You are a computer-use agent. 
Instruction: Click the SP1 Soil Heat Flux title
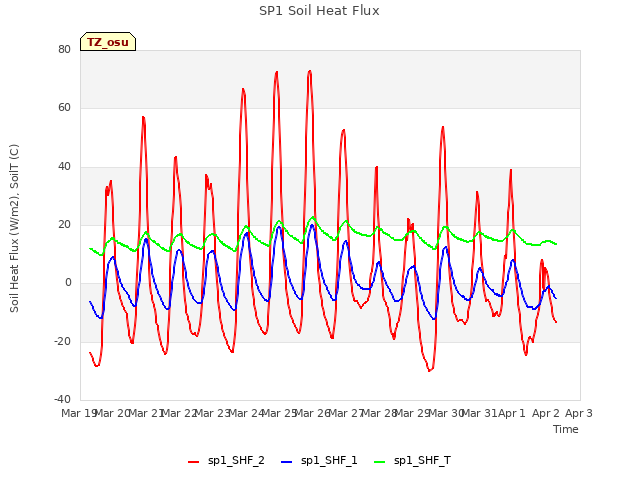[x=319, y=11]
